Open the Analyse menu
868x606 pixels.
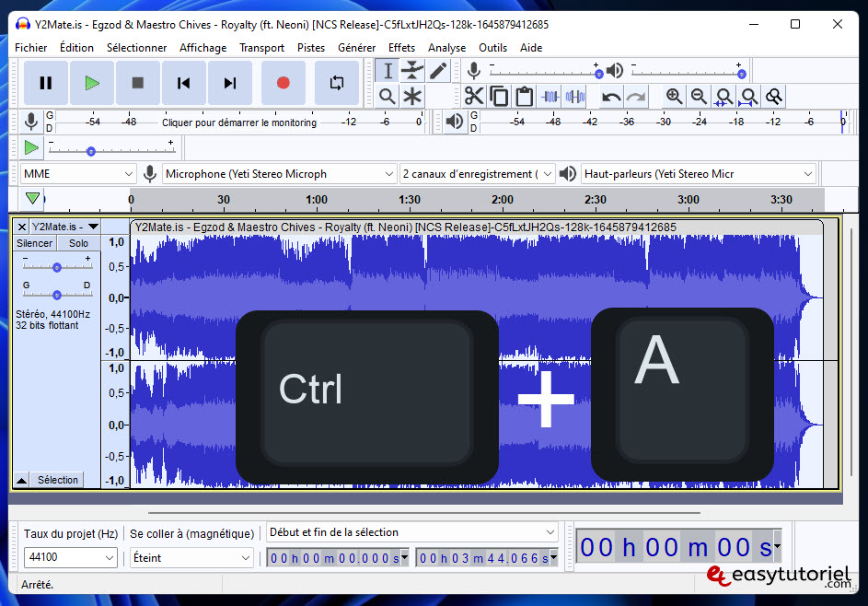pos(446,48)
